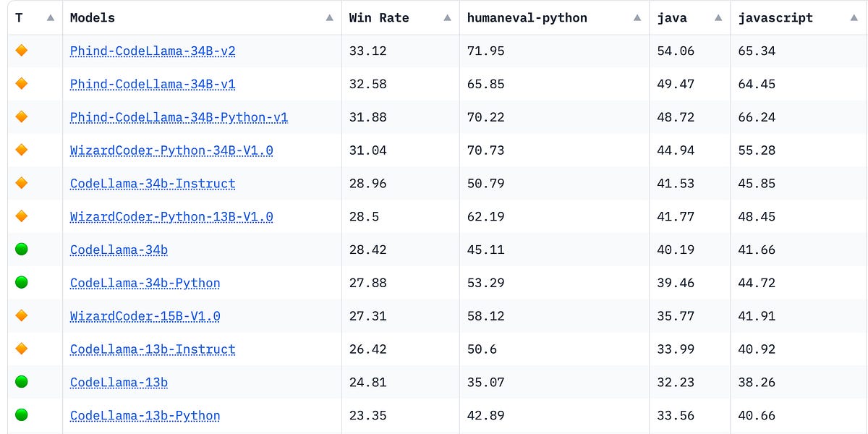
Task: Open the CodeLlama-13b-Instruct model link
Action: 152,349
